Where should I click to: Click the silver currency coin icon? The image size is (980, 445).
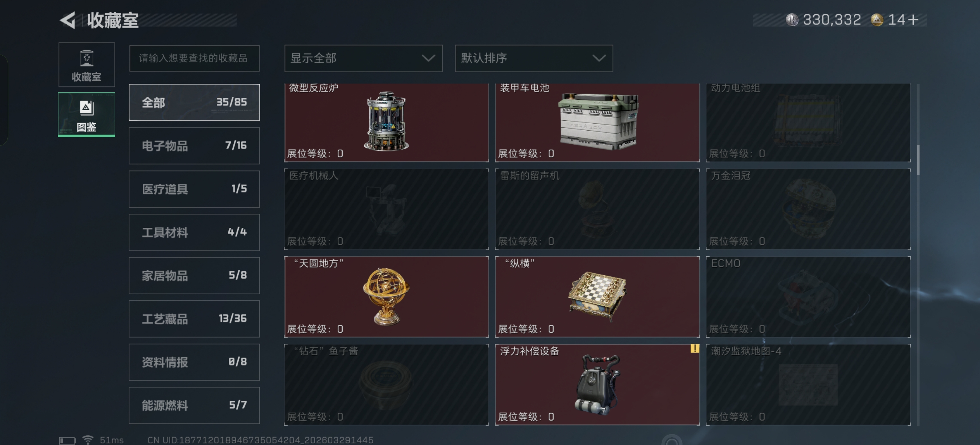[792, 20]
